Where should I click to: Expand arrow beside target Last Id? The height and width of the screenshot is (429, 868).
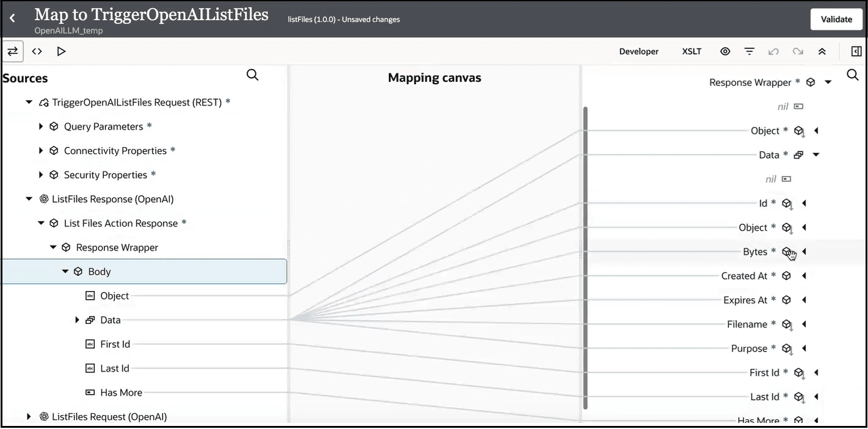click(816, 397)
